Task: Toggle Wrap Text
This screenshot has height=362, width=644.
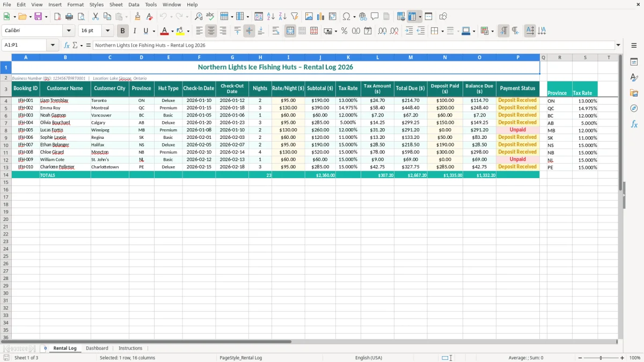Action: [276, 31]
